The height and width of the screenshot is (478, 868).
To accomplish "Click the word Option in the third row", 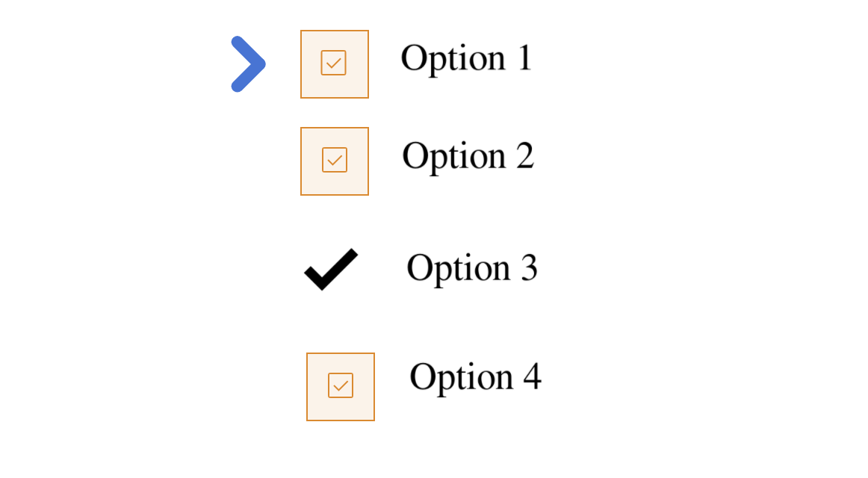I will tap(459, 269).
